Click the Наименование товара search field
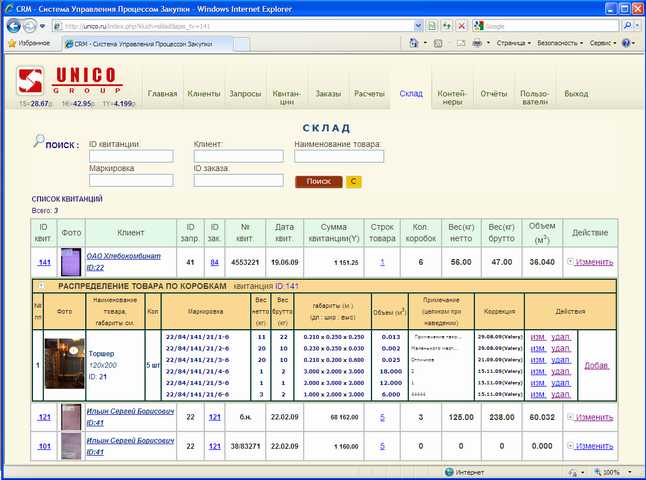 [x=339, y=156]
